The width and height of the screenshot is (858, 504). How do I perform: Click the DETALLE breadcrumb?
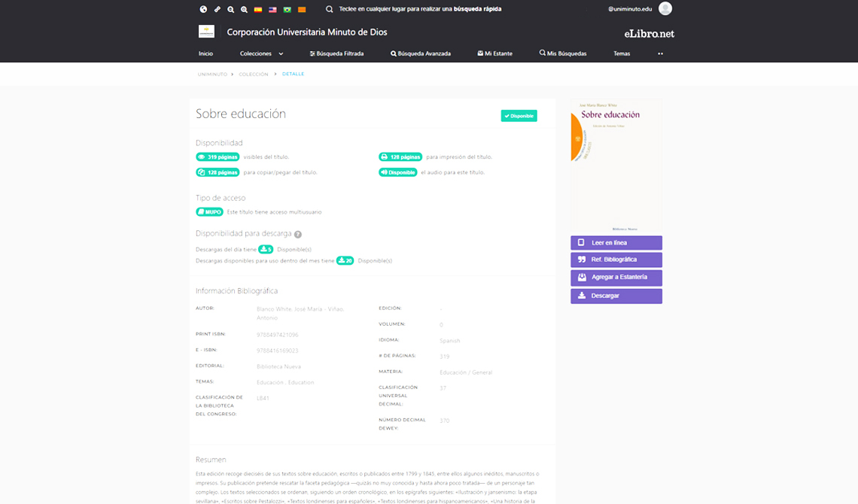point(293,74)
